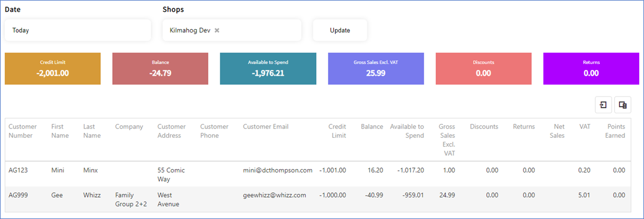This screenshot has height=219, width=644.
Task: Click the Update button
Action: (340, 30)
